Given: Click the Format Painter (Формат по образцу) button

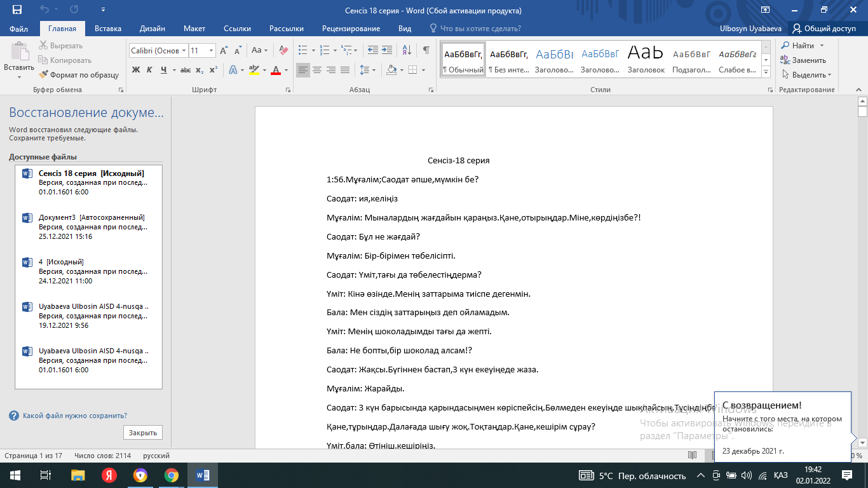Looking at the screenshot, I should 79,75.
